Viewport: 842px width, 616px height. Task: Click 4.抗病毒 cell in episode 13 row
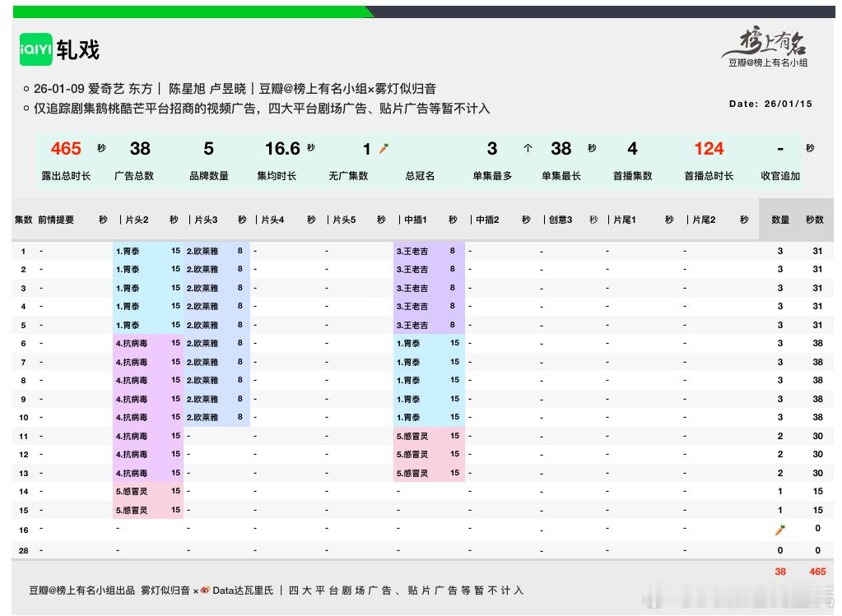click(x=132, y=473)
